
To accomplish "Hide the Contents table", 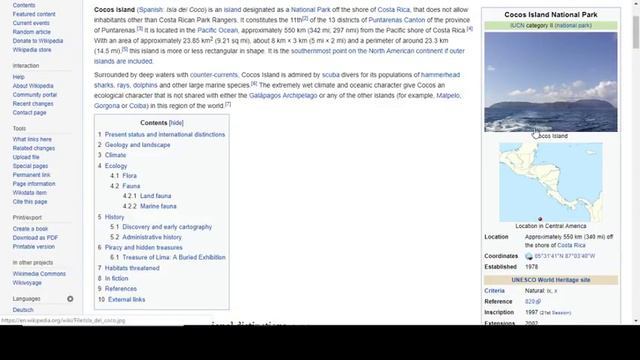I will click(x=176, y=123).
